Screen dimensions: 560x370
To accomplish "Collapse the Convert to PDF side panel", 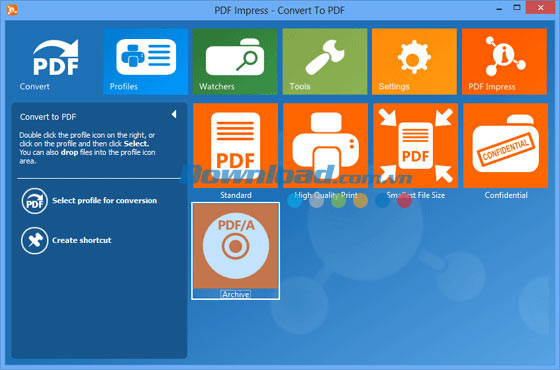I will coord(174,114).
